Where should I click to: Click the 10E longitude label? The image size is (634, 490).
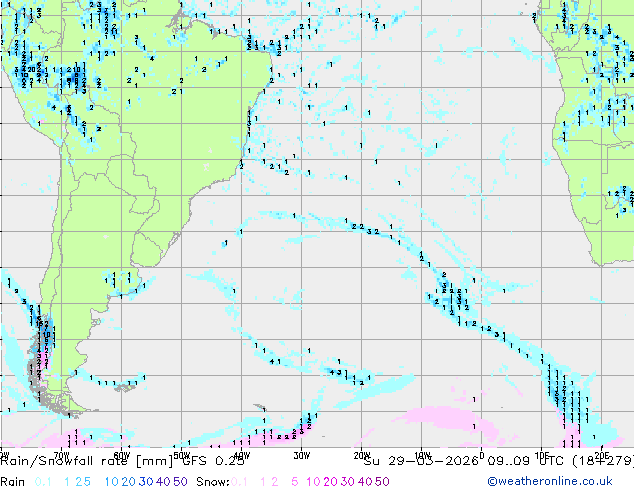(542, 455)
